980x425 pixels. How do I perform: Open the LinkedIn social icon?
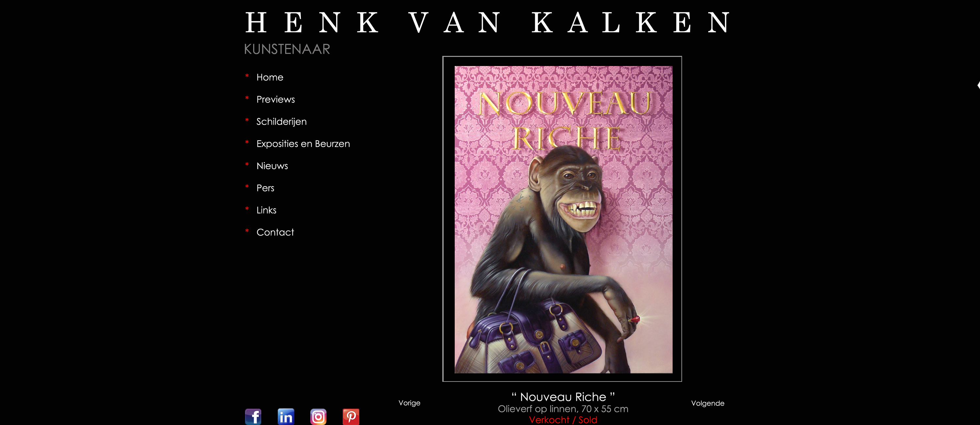tap(286, 416)
